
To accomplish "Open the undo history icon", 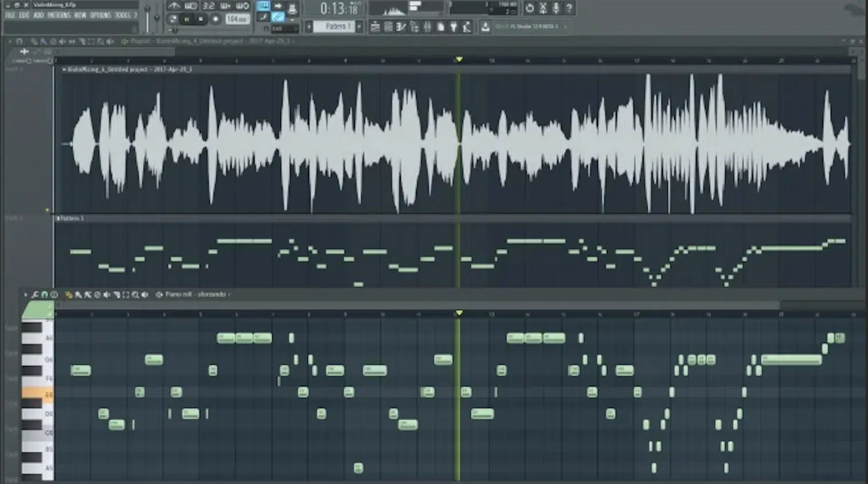I will 529,8.
